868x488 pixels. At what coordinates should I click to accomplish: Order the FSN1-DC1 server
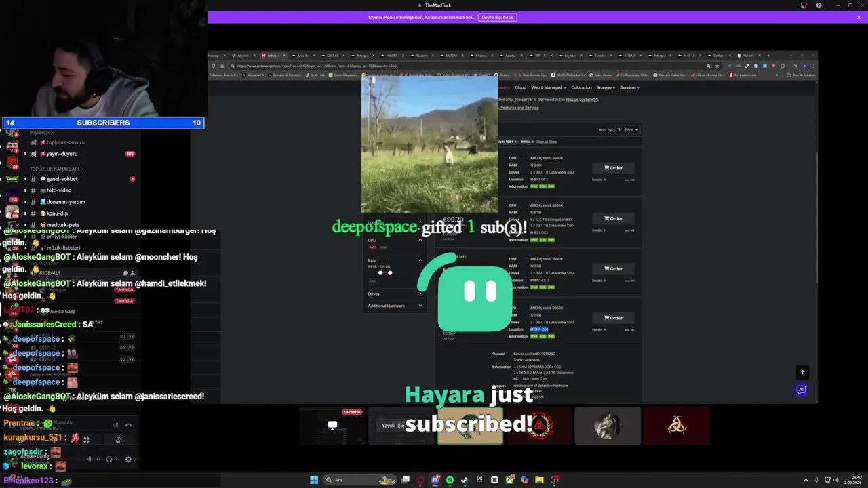point(613,317)
